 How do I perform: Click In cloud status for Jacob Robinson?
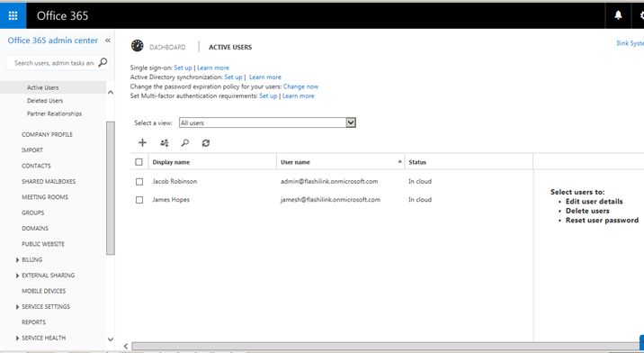point(420,181)
